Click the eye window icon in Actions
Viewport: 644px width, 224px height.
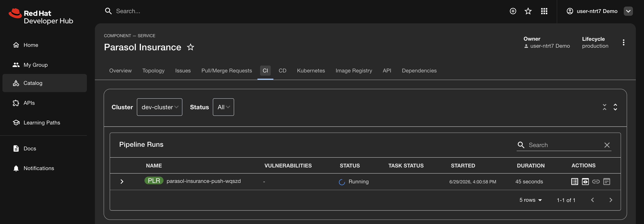pos(585,181)
